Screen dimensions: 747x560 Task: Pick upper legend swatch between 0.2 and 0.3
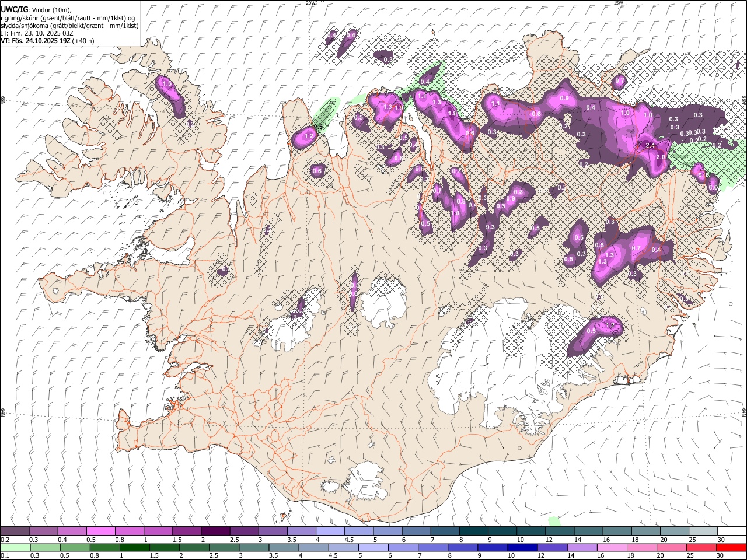point(15,531)
